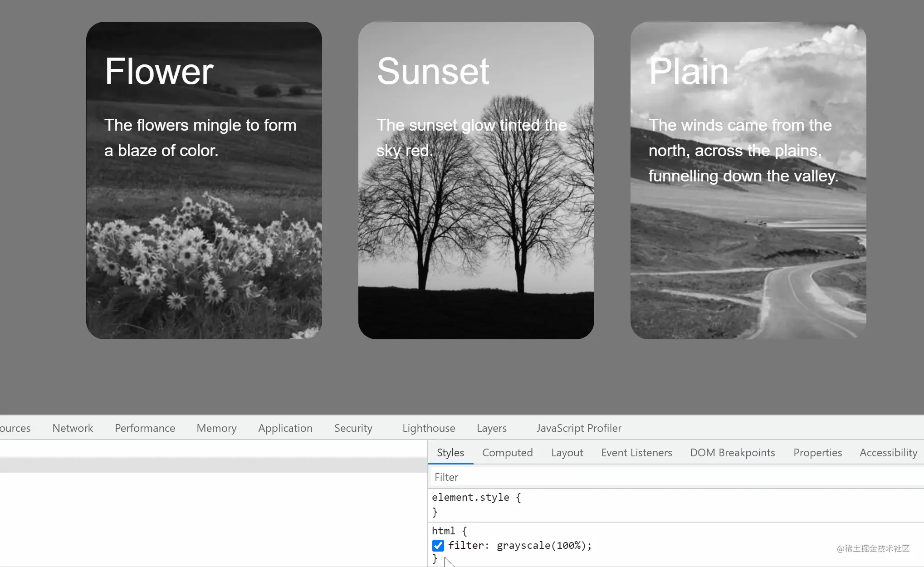924x567 pixels.
Task: Select the Lighthouse tab
Action: coord(429,428)
